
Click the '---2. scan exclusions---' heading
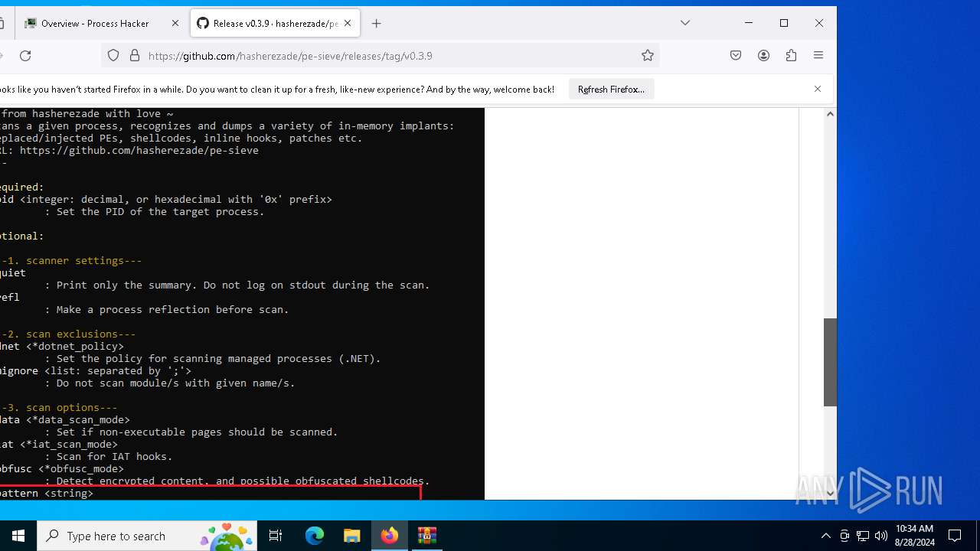(x=68, y=334)
